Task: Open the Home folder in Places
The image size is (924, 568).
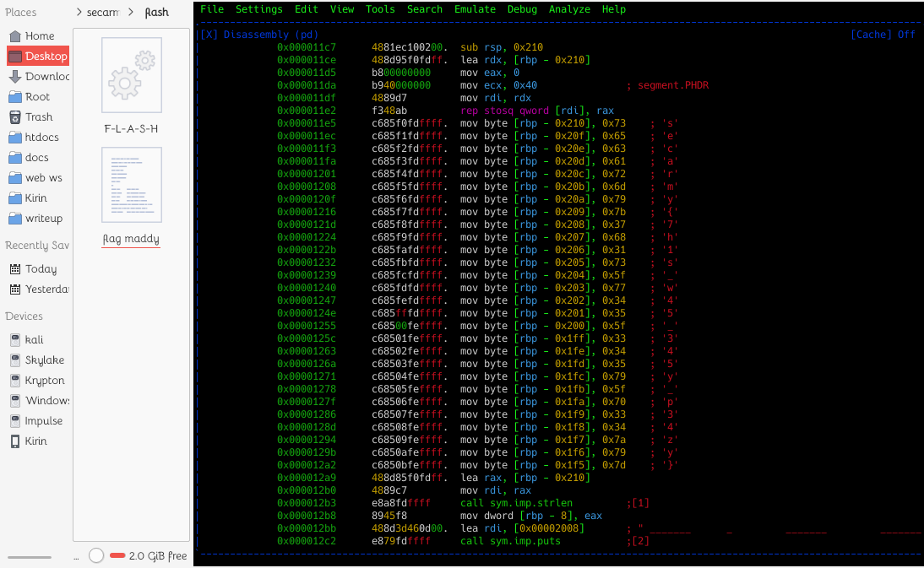Action: click(x=38, y=36)
